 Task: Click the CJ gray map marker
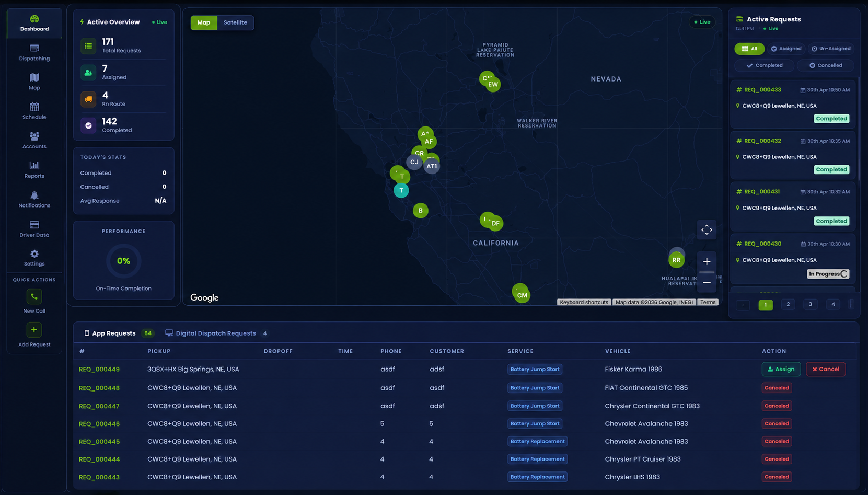(x=414, y=162)
